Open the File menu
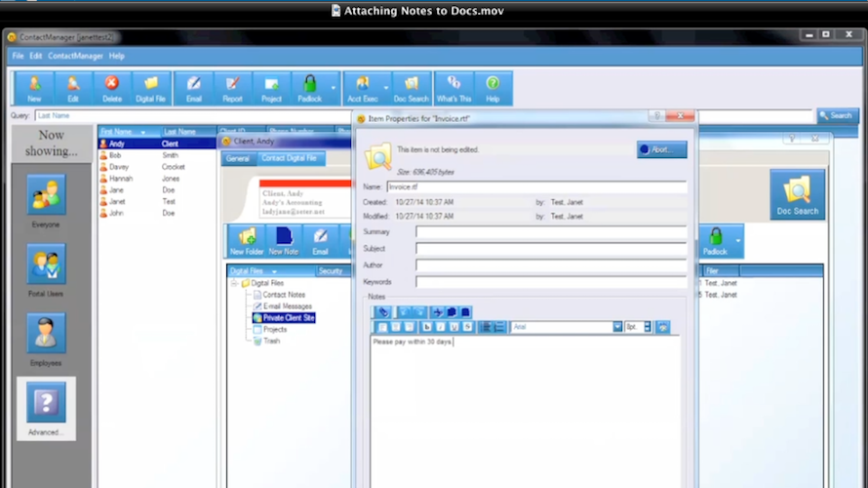 tap(18, 56)
